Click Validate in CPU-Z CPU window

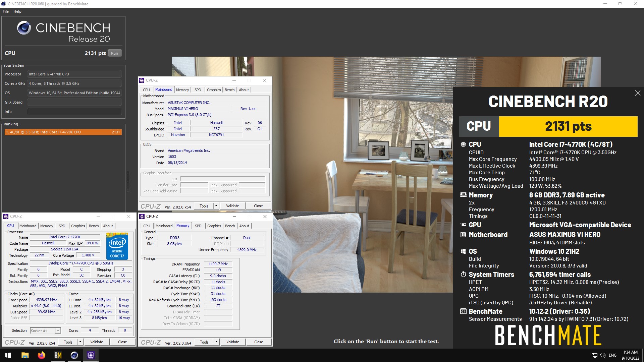tap(97, 342)
